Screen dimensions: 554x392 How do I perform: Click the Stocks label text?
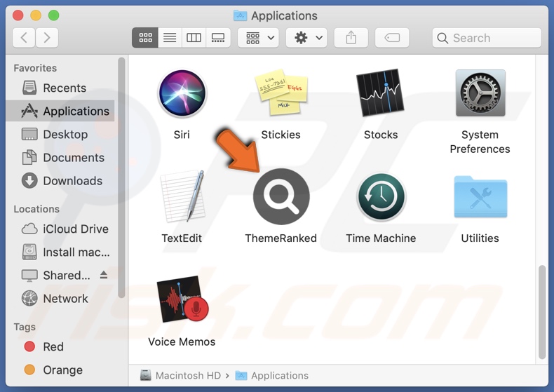point(381,135)
